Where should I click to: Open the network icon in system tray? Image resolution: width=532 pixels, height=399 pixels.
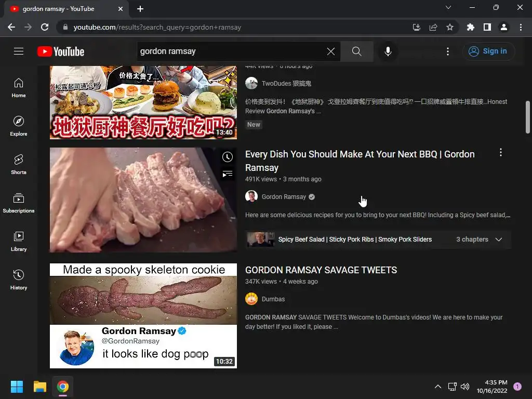[x=453, y=387]
